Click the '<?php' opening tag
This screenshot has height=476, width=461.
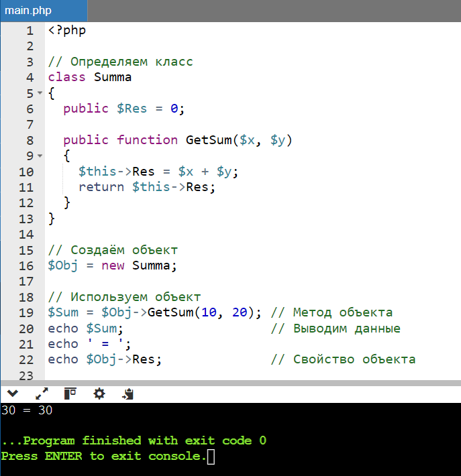point(67,30)
